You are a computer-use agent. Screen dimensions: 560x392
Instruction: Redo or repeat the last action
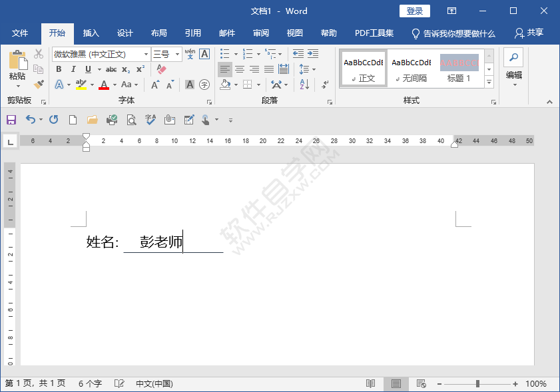point(53,120)
